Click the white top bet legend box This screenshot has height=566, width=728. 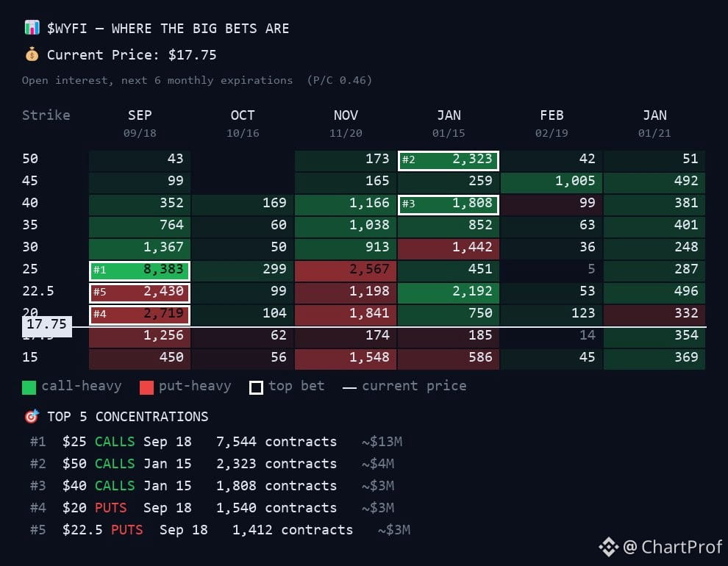click(257, 387)
